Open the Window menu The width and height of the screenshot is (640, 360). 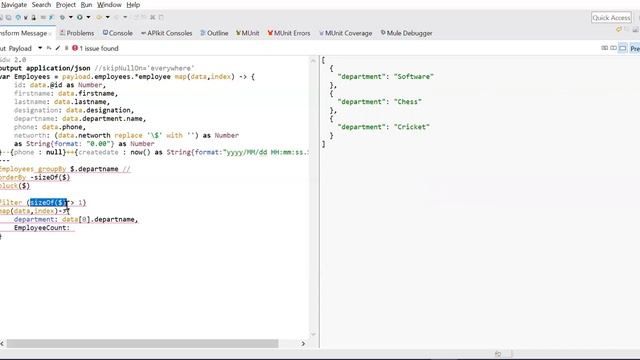[x=109, y=5]
